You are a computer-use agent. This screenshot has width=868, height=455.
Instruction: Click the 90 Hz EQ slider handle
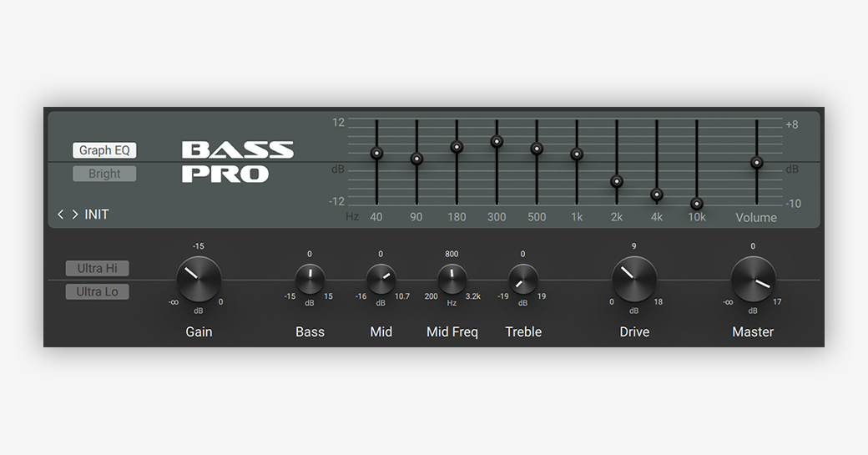coord(416,159)
